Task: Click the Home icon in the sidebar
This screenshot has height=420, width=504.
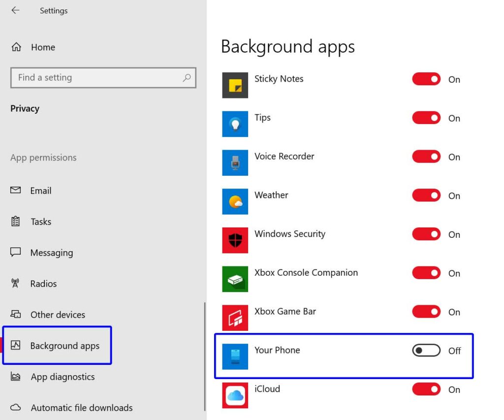Action: [16, 47]
